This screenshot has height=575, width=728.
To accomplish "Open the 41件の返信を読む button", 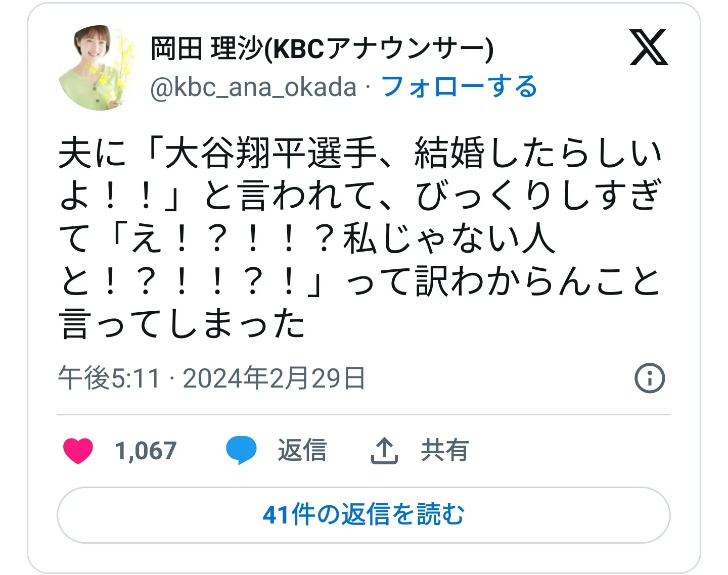I will 363,515.
